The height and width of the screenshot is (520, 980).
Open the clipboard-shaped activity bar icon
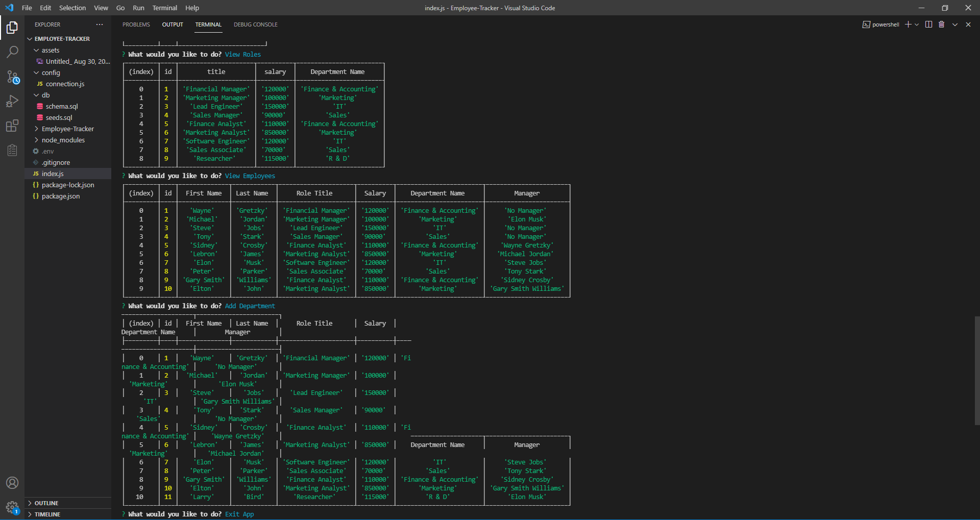(x=12, y=150)
